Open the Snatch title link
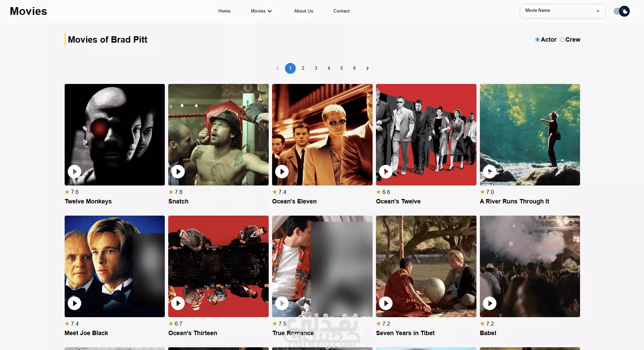This screenshot has width=644, height=350. 178,201
